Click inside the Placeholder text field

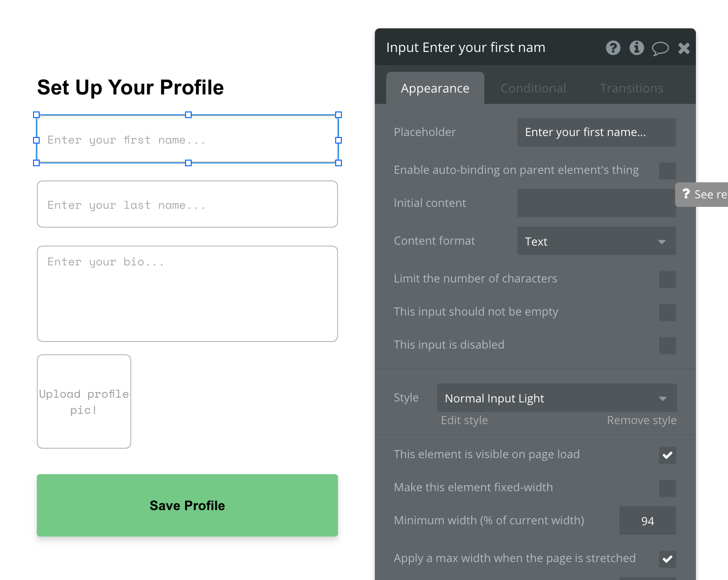[x=596, y=132]
